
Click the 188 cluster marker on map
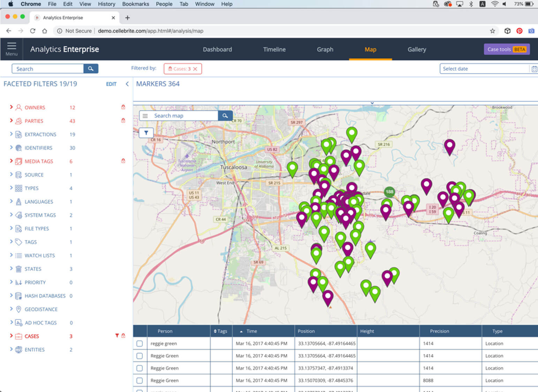click(389, 192)
